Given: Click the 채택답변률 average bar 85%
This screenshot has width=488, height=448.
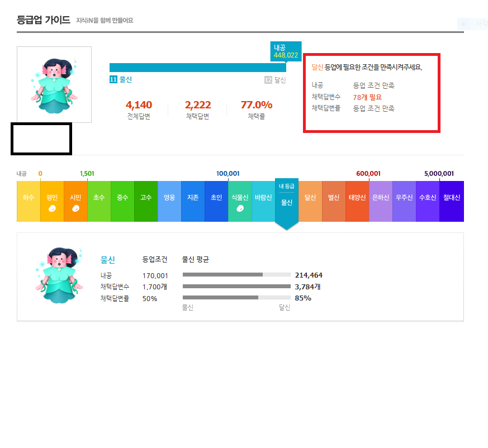Looking at the screenshot, I should click(236, 297).
